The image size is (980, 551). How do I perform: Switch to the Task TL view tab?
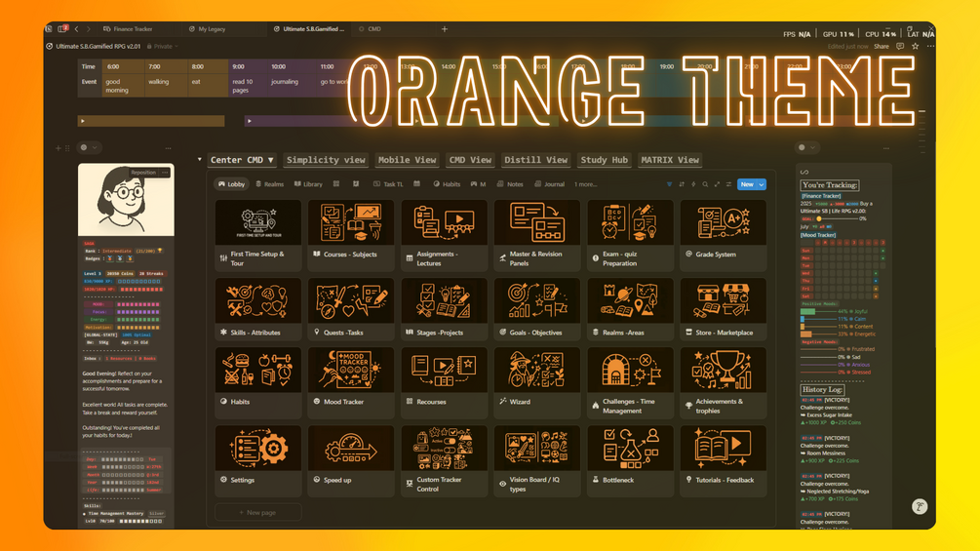(388, 184)
